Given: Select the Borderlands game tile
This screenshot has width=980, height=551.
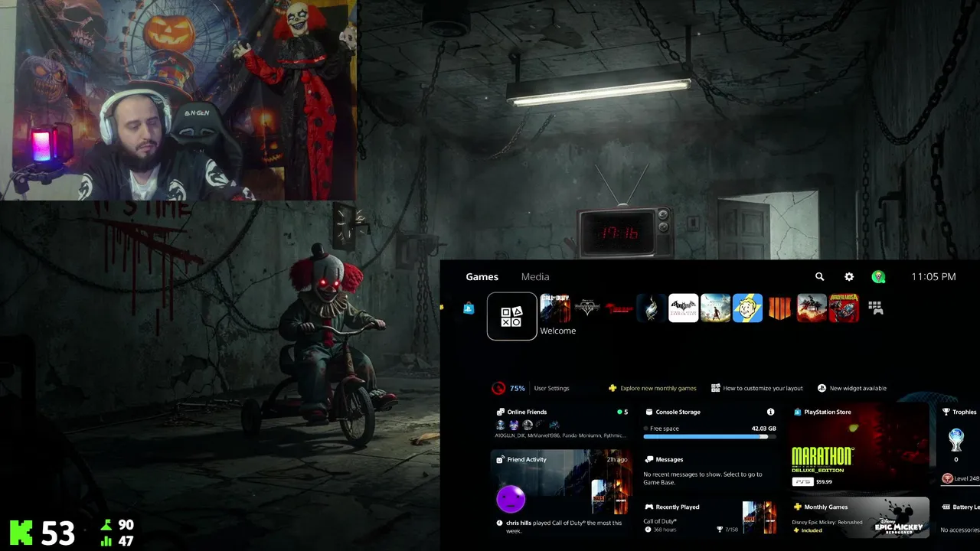Looking at the screenshot, I should click(x=844, y=308).
